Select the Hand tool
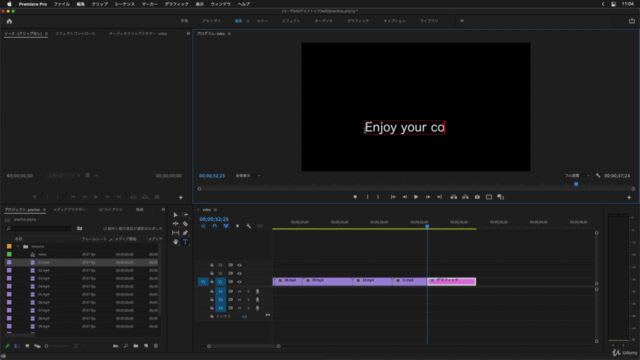The image size is (640, 360). click(176, 242)
